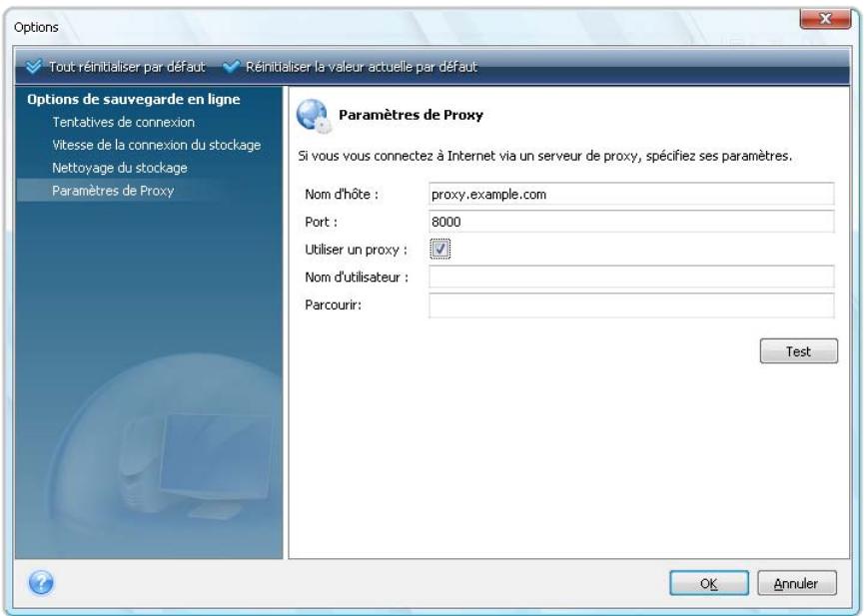Click the Test button
This screenshot has height=616, width=864.
click(x=798, y=351)
